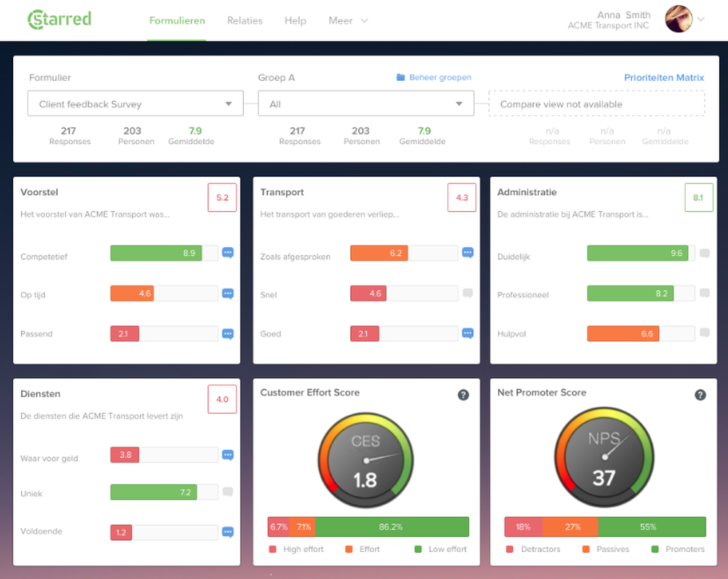This screenshot has height=579, width=728.
Task: Click help icon on Customer Effort Score
Action: (463, 395)
